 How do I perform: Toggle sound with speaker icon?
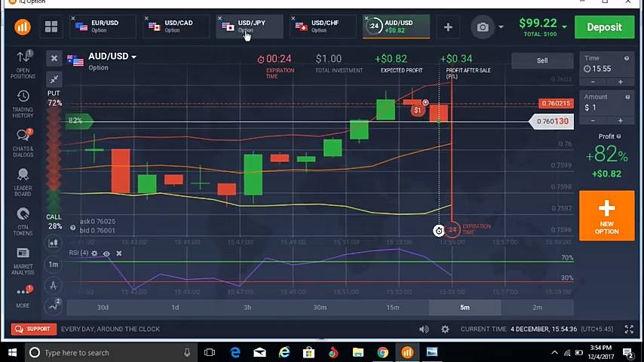[424, 329]
